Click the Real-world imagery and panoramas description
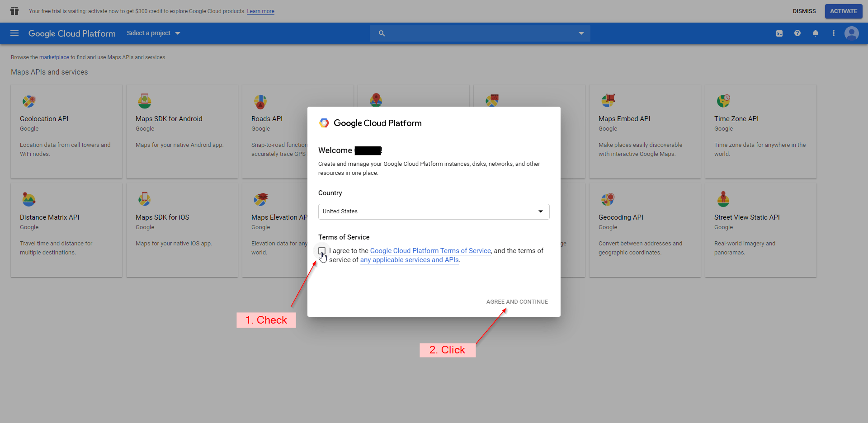 (745, 248)
